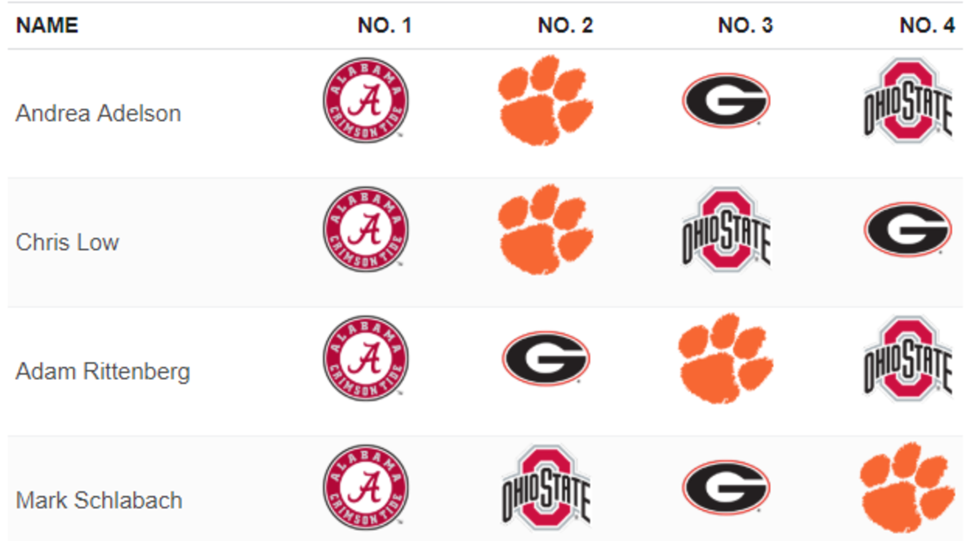Viewport: 980px width, 541px height.
Task: Click Chris Low's No. 3 Ohio State logo
Action: (x=726, y=230)
